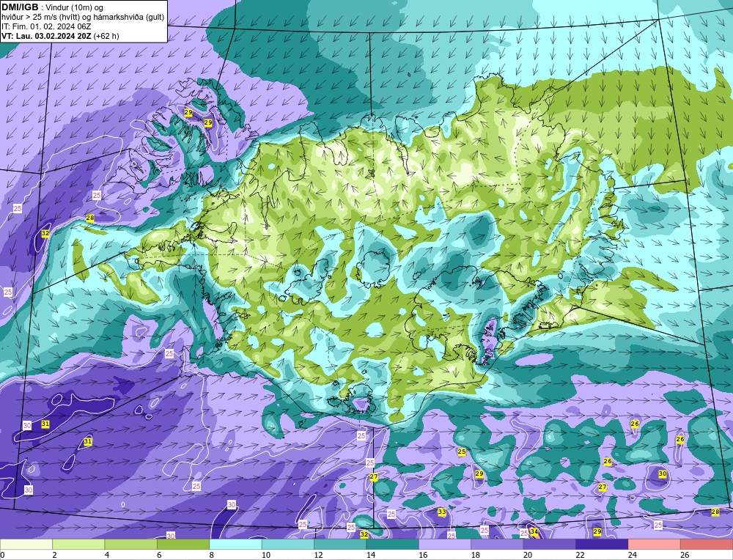Click the yellow '33' peak gust label
This screenshot has height=560, width=733.
pyautogui.click(x=442, y=512)
